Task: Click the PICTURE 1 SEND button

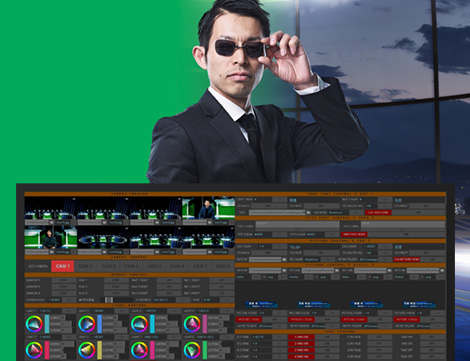Action: click(249, 319)
